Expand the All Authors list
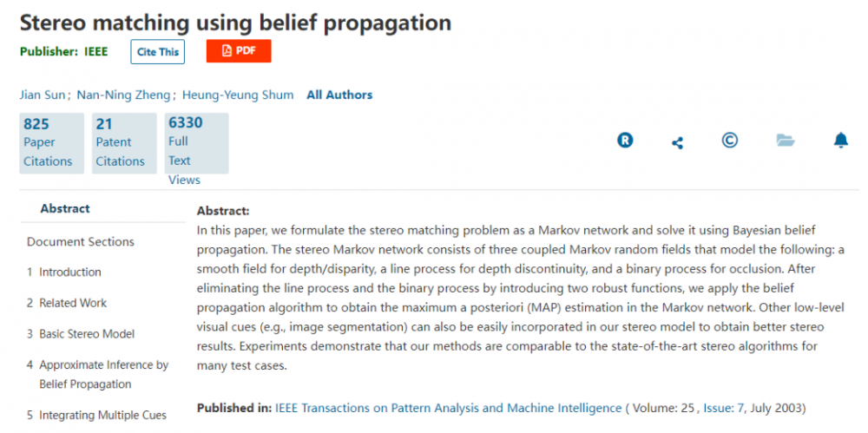 pyautogui.click(x=340, y=95)
